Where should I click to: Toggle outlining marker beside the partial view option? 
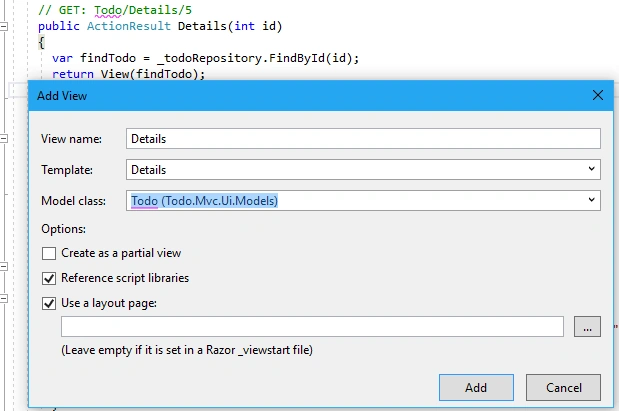point(4,266)
